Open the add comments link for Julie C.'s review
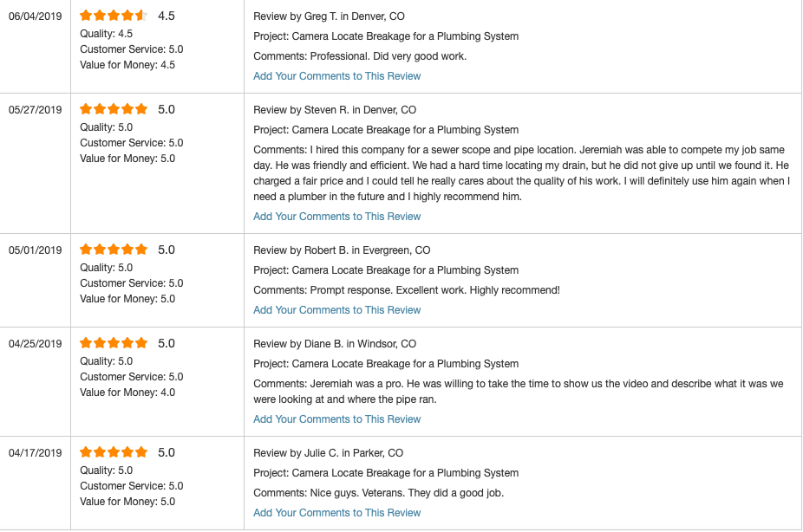This screenshot has height=532, width=803. click(336, 513)
